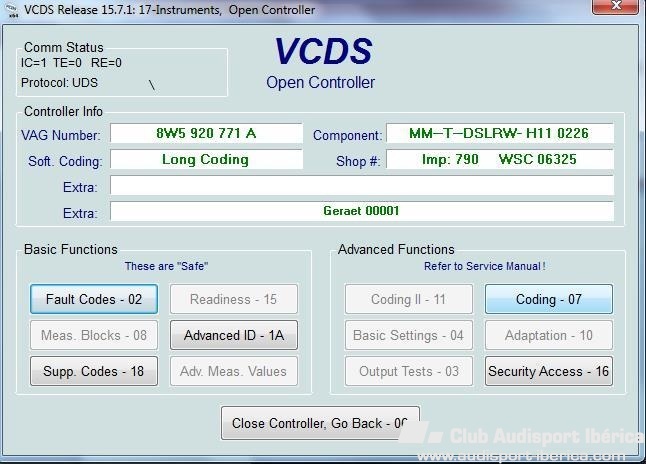646x464 pixels.
Task: Click Output Tests - 03 button
Action: click(409, 371)
